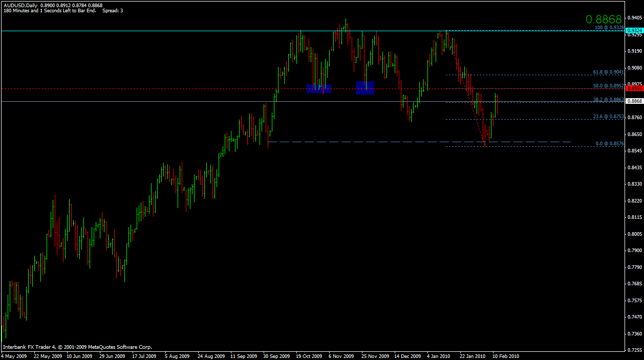Click the red 0.8950 current price tag
This screenshot has width=644, height=360.
pyautogui.click(x=635, y=88)
